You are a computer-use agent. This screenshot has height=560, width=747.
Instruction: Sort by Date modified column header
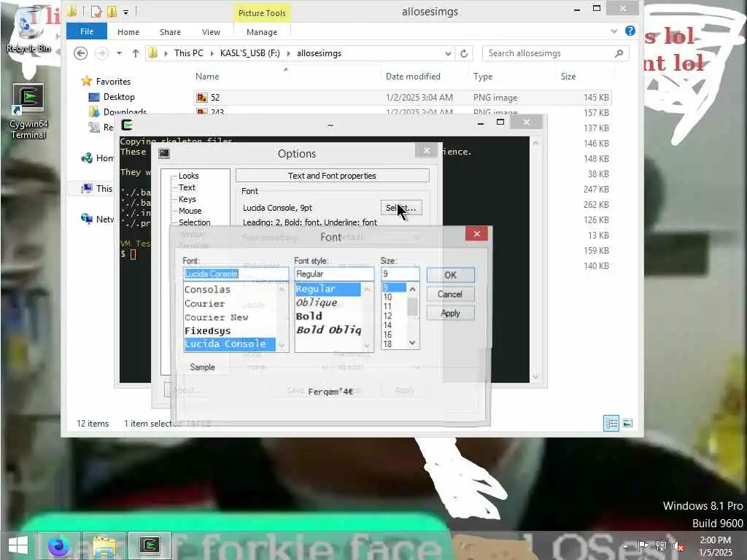pyautogui.click(x=413, y=76)
